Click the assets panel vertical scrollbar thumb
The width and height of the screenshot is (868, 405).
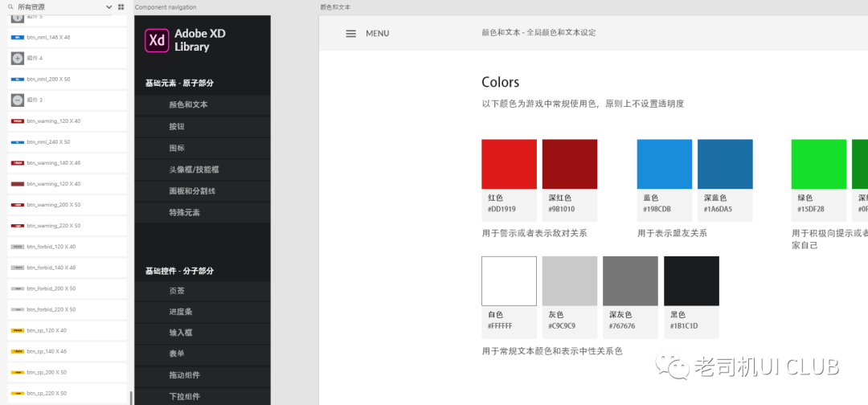[131, 398]
